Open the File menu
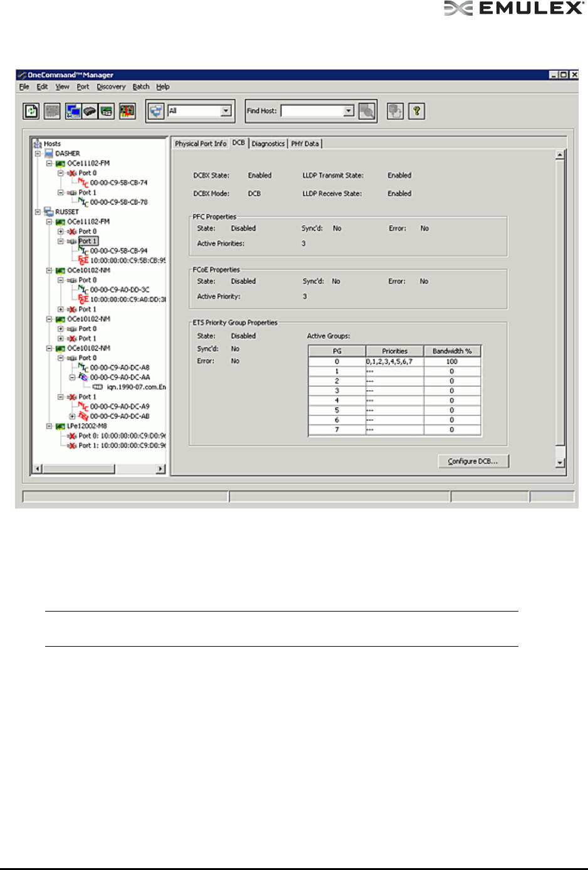 [x=24, y=87]
